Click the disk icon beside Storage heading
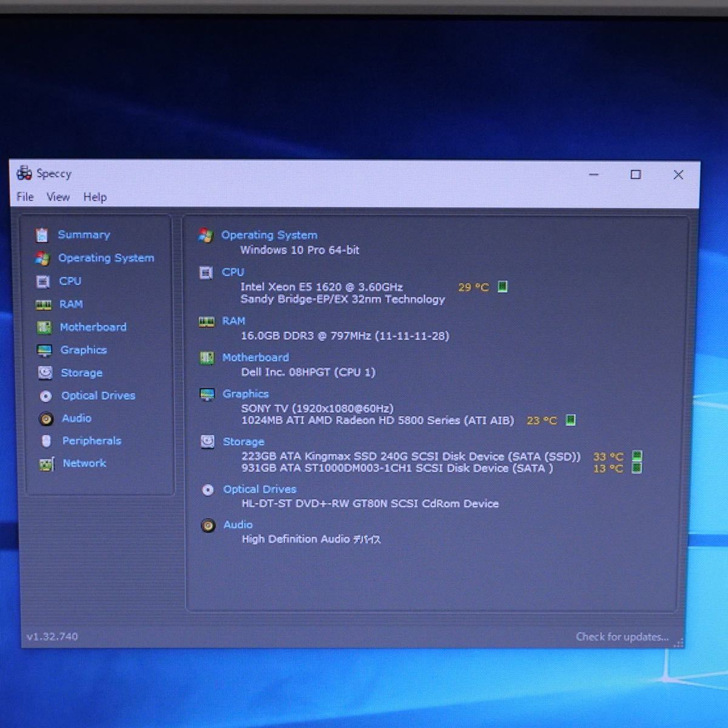728x728 pixels. coord(207,442)
